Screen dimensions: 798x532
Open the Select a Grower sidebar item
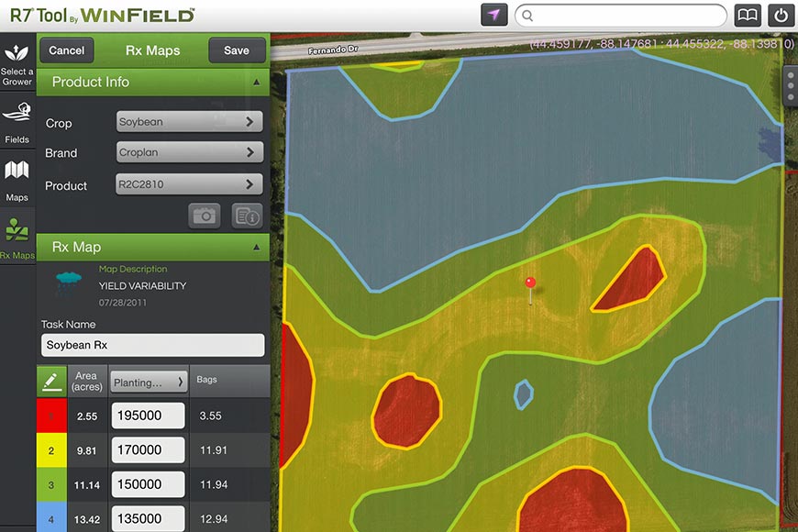point(17,64)
